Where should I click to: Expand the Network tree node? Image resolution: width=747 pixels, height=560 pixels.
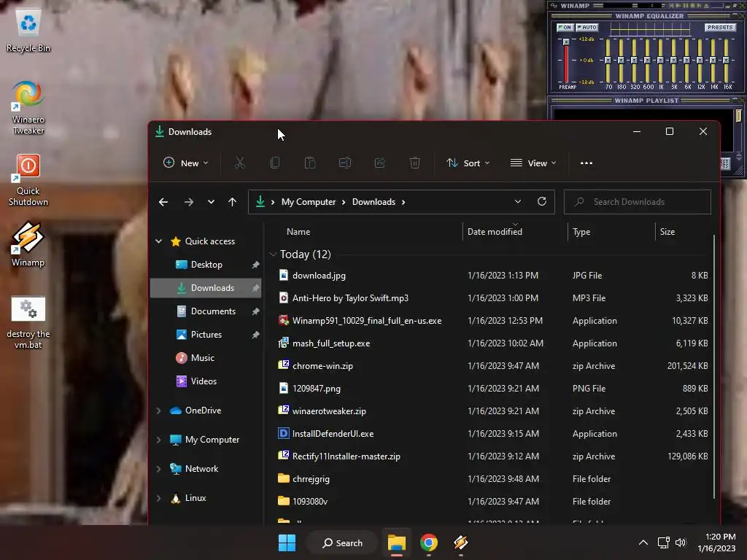[158, 469]
